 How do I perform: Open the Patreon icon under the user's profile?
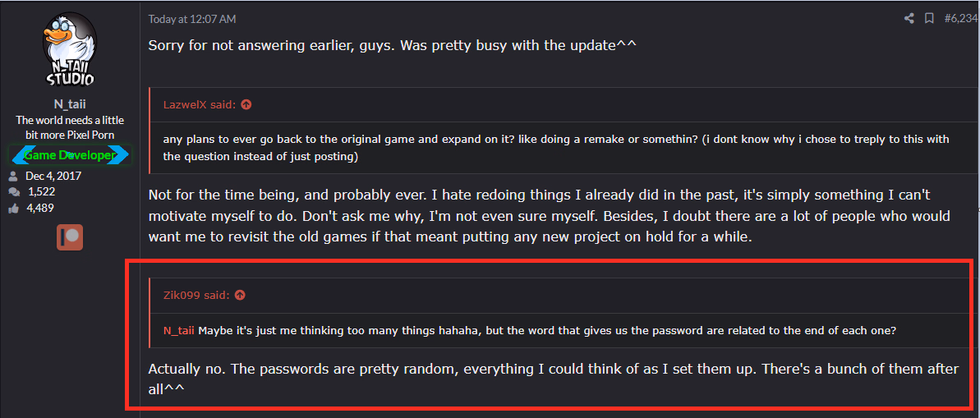point(70,237)
